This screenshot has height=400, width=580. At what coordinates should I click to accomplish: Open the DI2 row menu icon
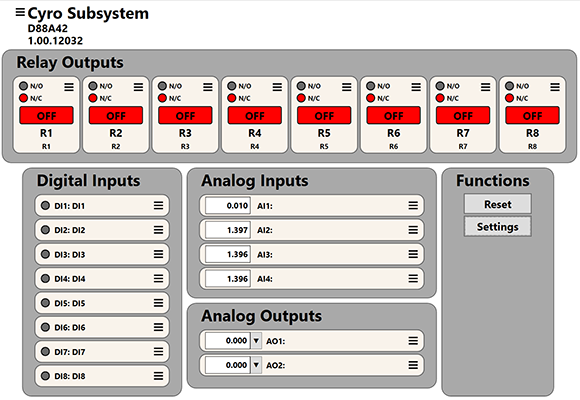158,230
